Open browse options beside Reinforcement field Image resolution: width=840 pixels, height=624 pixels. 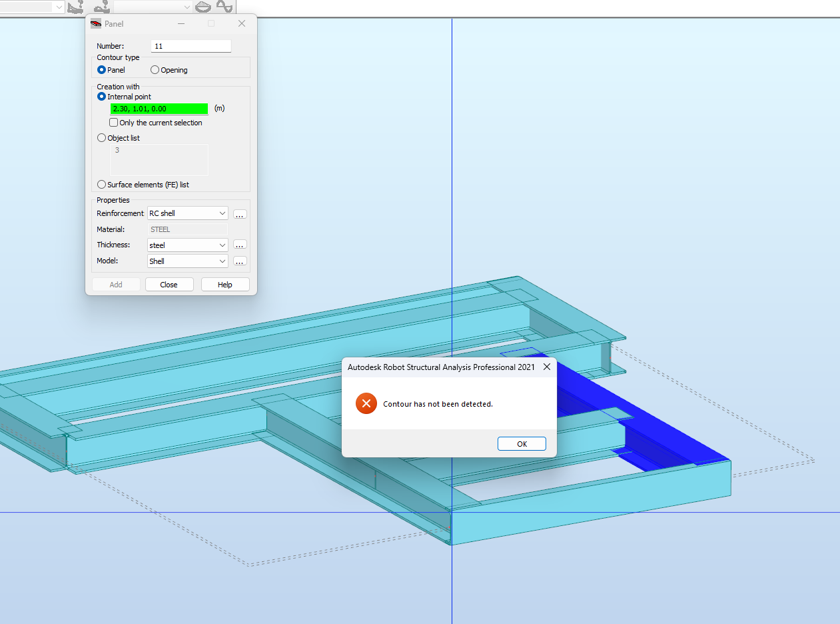(240, 213)
